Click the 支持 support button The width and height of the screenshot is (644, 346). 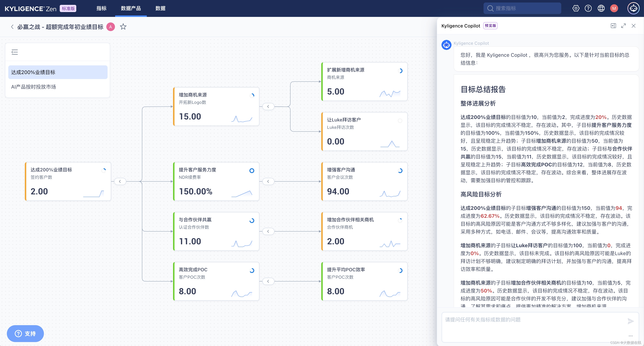point(25,334)
